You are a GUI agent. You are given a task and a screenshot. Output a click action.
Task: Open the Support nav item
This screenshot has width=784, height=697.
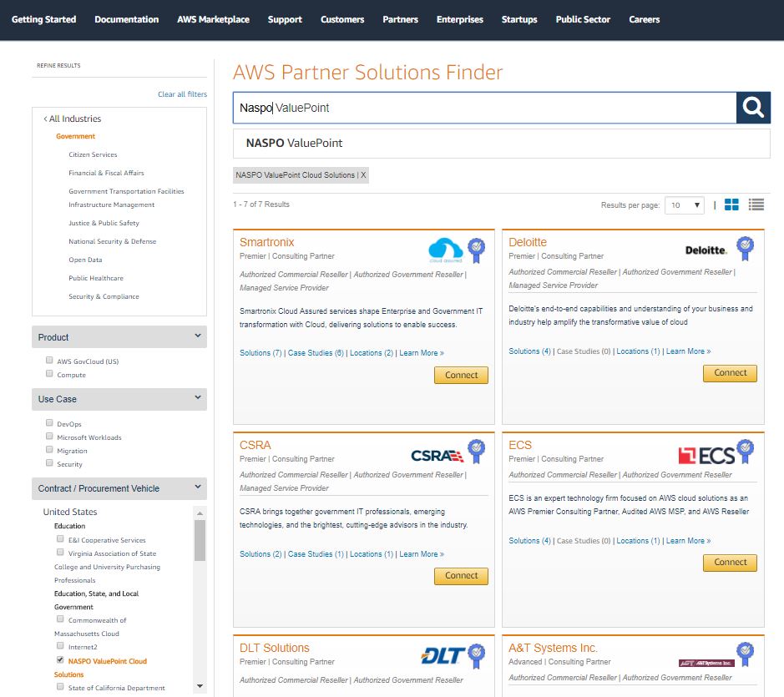(285, 19)
